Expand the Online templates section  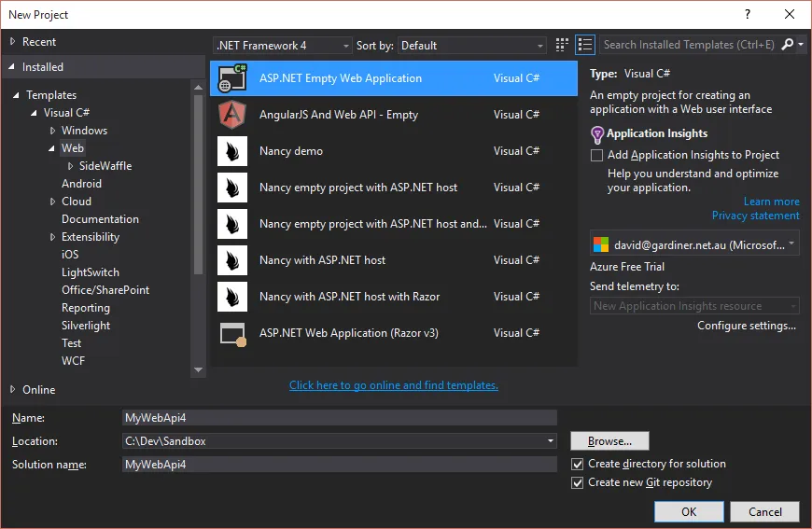point(38,390)
